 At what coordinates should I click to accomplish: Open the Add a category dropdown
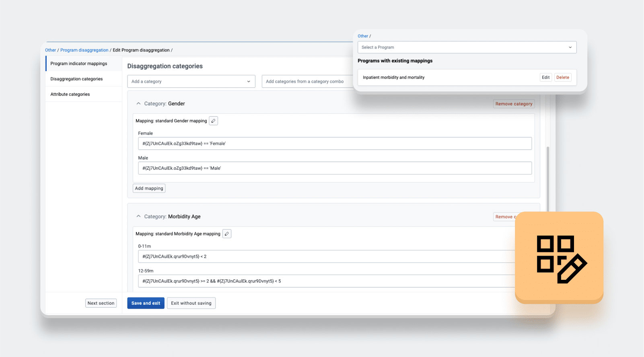[191, 82]
